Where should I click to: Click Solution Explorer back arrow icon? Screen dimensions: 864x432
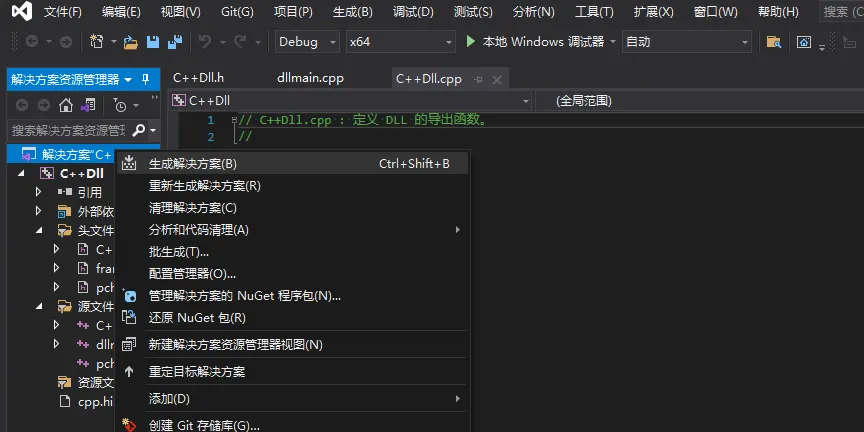tap(22, 105)
